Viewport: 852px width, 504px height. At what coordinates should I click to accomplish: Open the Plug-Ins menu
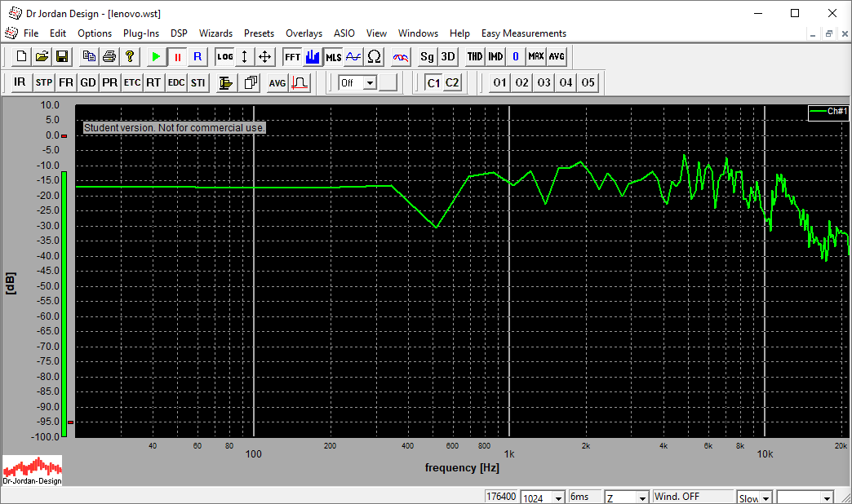point(140,33)
